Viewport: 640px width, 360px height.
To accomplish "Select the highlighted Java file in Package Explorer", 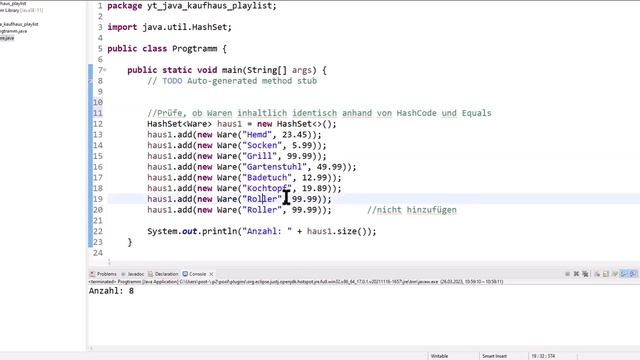I will coord(7,38).
